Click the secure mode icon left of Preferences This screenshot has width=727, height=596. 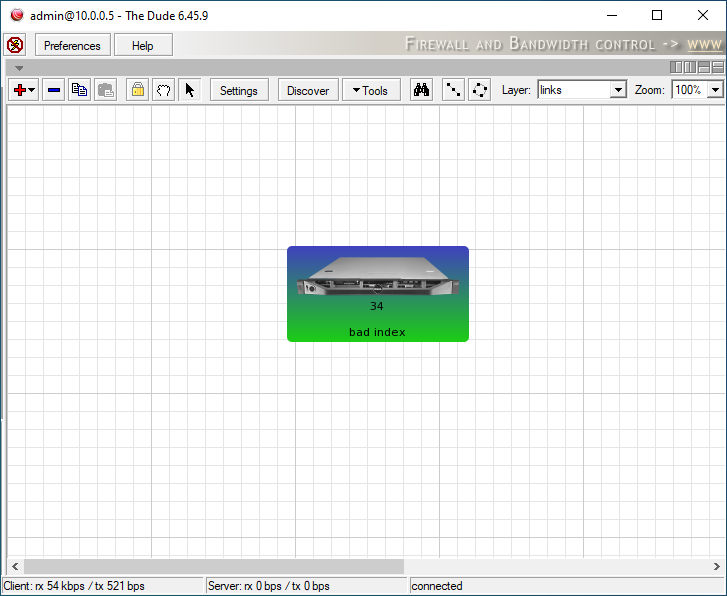15,45
